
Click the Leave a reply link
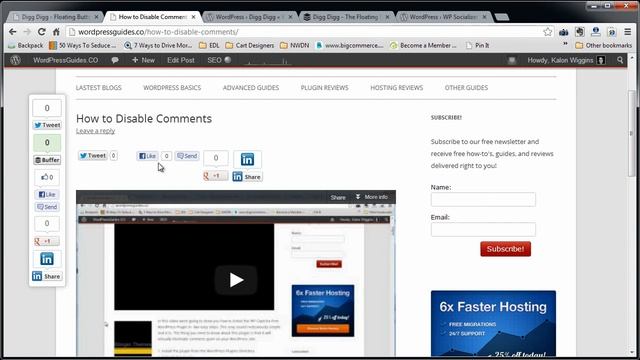(95, 131)
